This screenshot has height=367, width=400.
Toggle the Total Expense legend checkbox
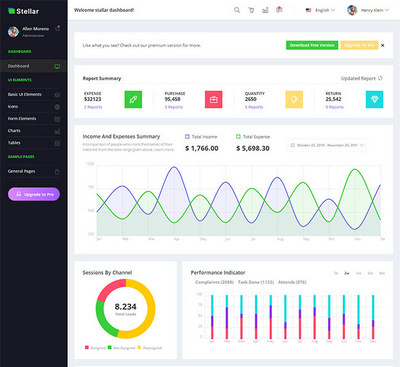pyautogui.click(x=238, y=136)
